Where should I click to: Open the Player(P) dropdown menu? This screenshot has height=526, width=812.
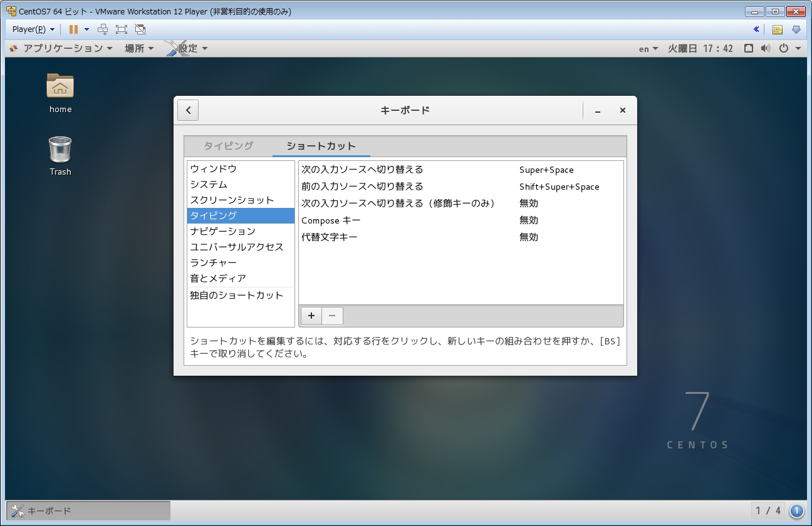[x=33, y=29]
